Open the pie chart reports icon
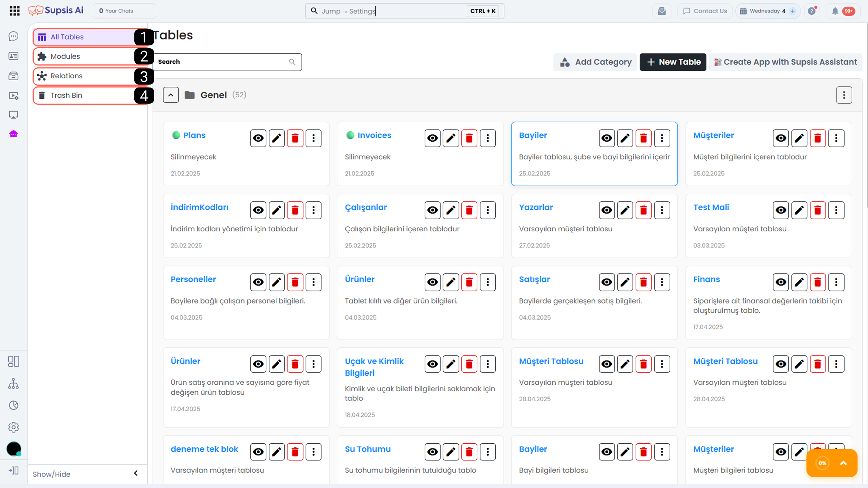This screenshot has width=868, height=488. 14,405
